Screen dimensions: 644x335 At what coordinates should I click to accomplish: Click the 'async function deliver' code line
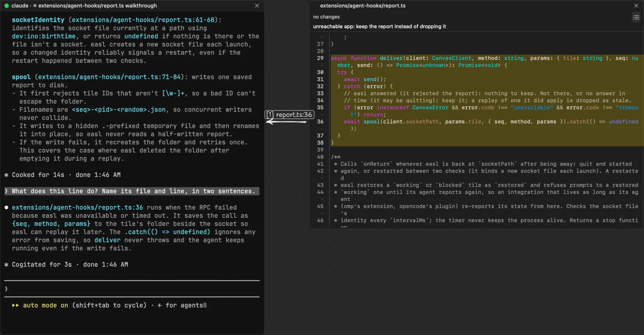click(485, 62)
